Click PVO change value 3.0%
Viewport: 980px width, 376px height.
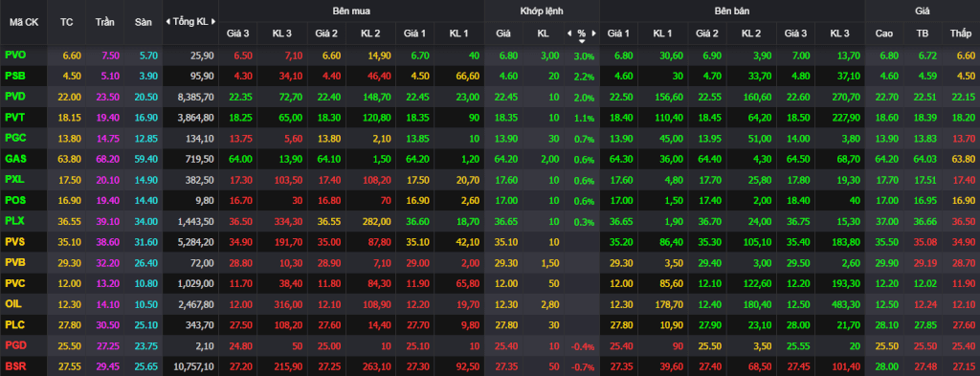click(x=584, y=56)
